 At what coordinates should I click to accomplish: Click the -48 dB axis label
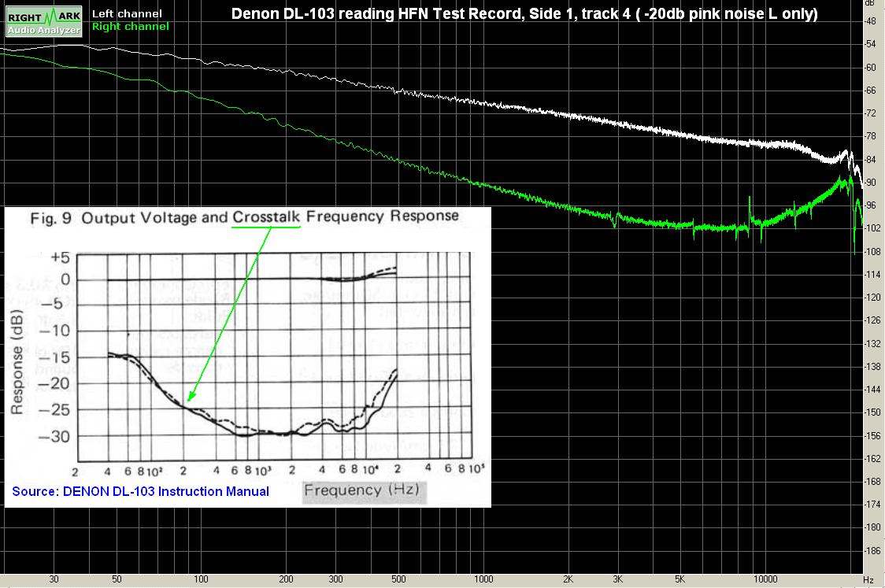(870, 21)
